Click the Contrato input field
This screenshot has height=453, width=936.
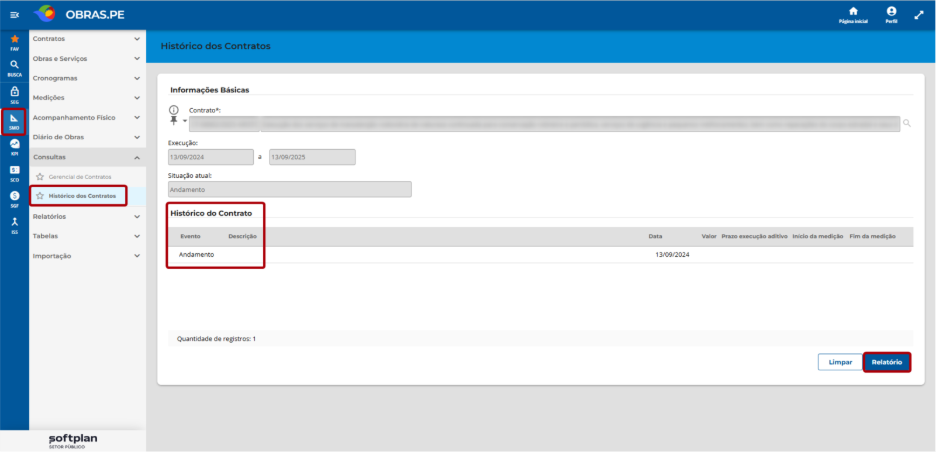click(544, 124)
